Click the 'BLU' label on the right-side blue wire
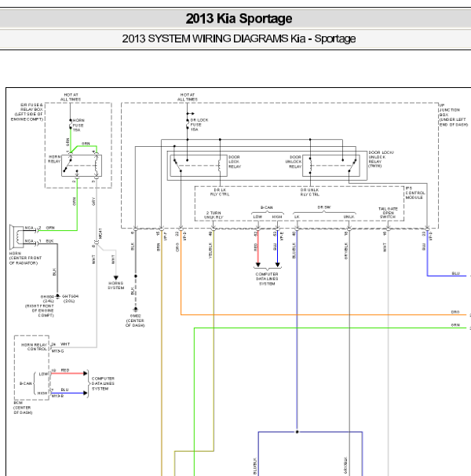This screenshot has width=471, height=476. tap(456, 273)
